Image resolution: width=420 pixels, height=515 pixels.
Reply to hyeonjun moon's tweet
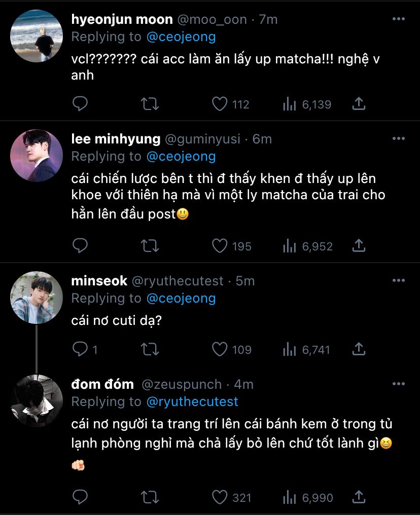(x=80, y=104)
